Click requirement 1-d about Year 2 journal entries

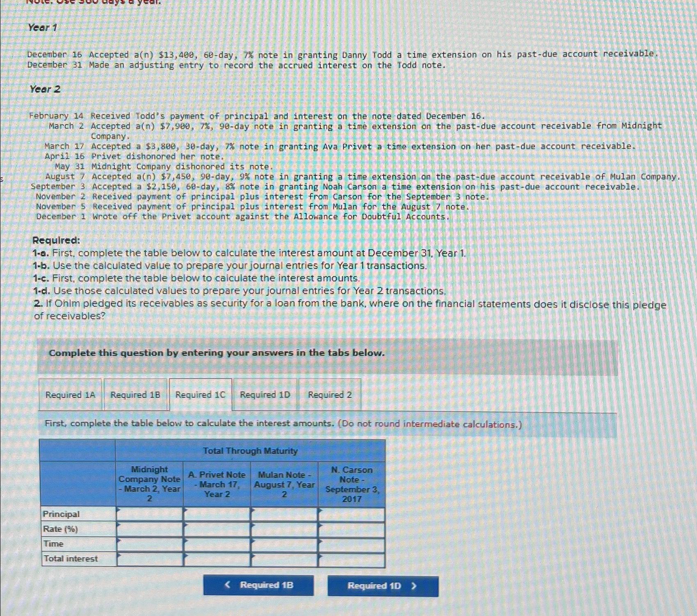pos(240,291)
